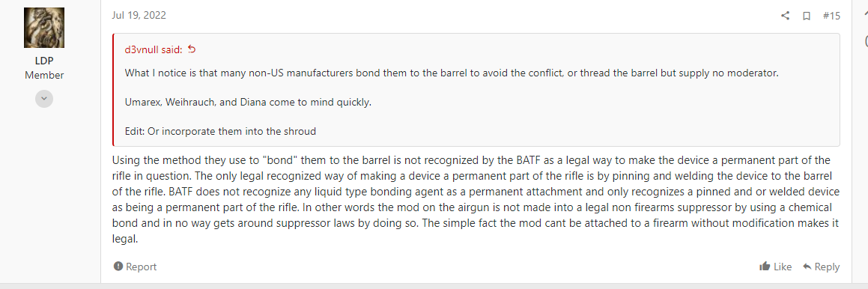Click the post body about BATF
This screenshot has width=868, height=289.
(476, 200)
